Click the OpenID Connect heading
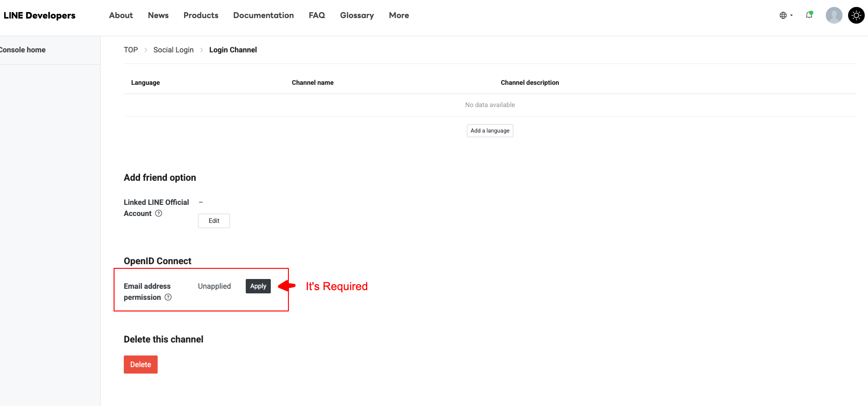 pos(157,261)
